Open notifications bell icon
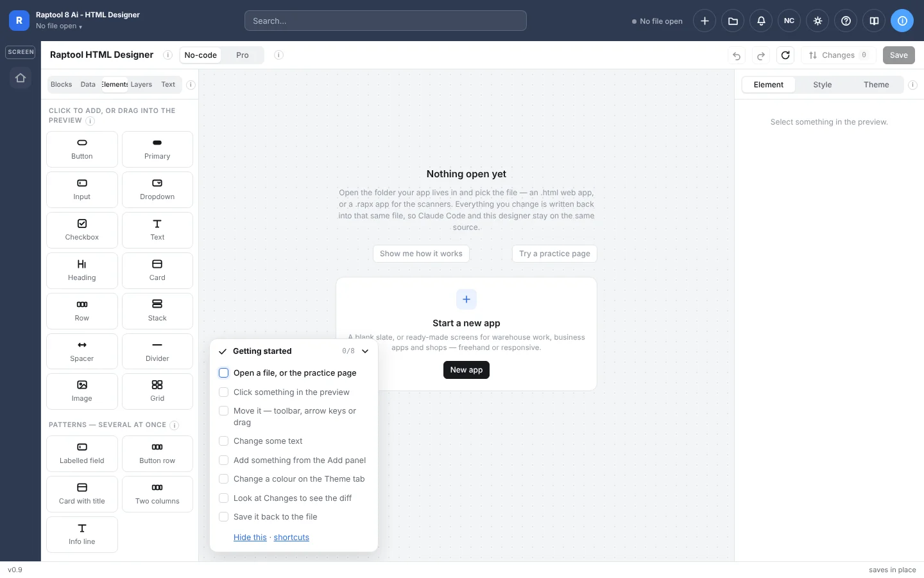Viewport: 924px width, 578px height. pos(761,21)
